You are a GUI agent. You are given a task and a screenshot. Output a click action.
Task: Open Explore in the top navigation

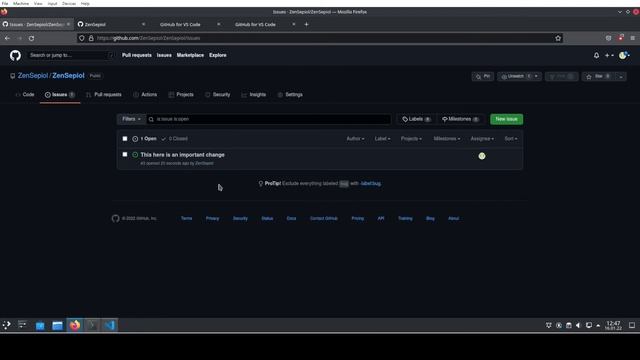click(218, 55)
